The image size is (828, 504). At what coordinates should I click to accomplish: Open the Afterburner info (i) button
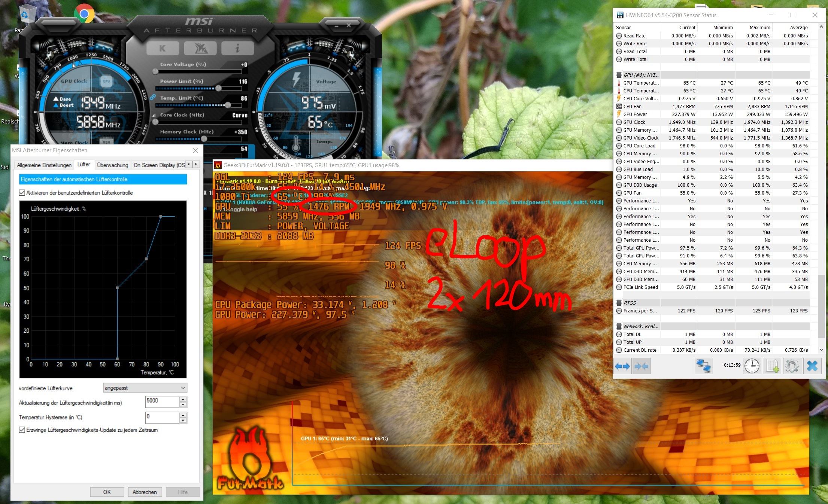[x=237, y=48]
